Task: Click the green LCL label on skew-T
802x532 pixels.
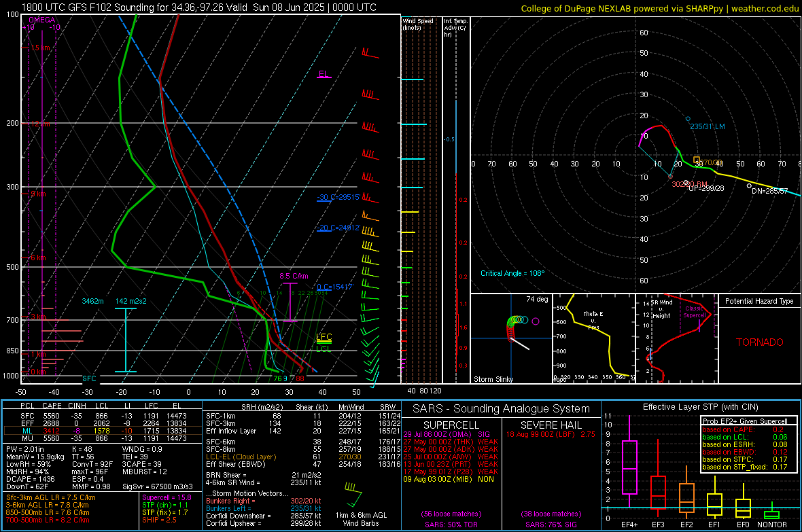Action: point(324,349)
